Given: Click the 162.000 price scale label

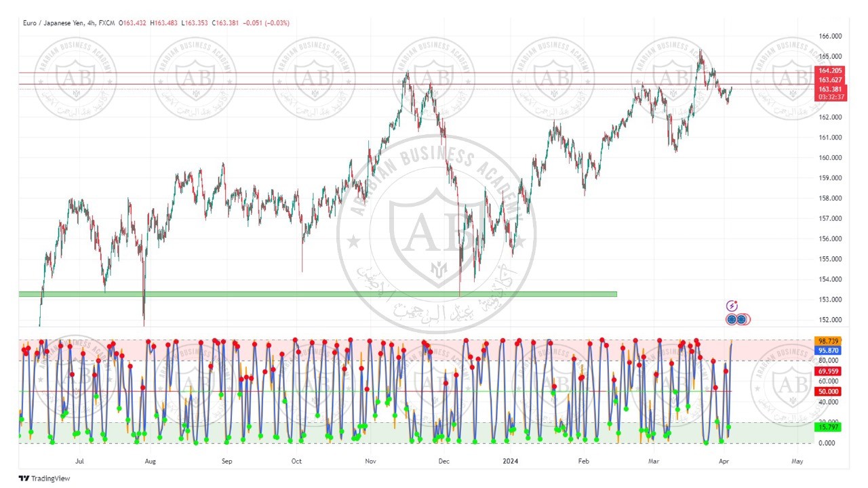Looking at the screenshot, I should click(830, 117).
